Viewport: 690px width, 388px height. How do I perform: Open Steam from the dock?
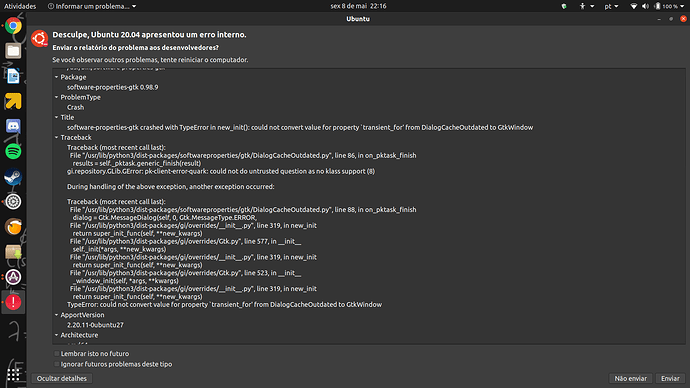coord(13,177)
